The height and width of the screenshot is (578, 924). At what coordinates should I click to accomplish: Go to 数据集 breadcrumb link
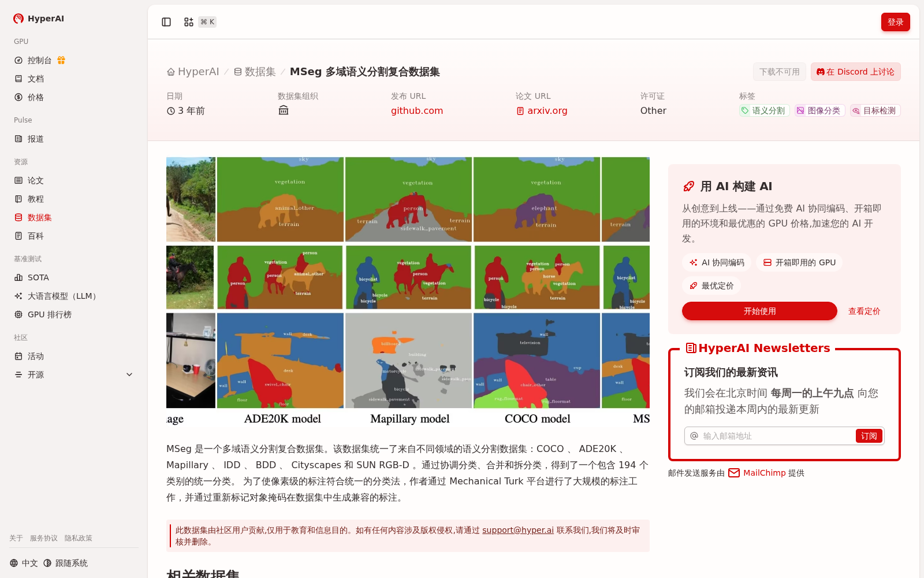point(255,72)
